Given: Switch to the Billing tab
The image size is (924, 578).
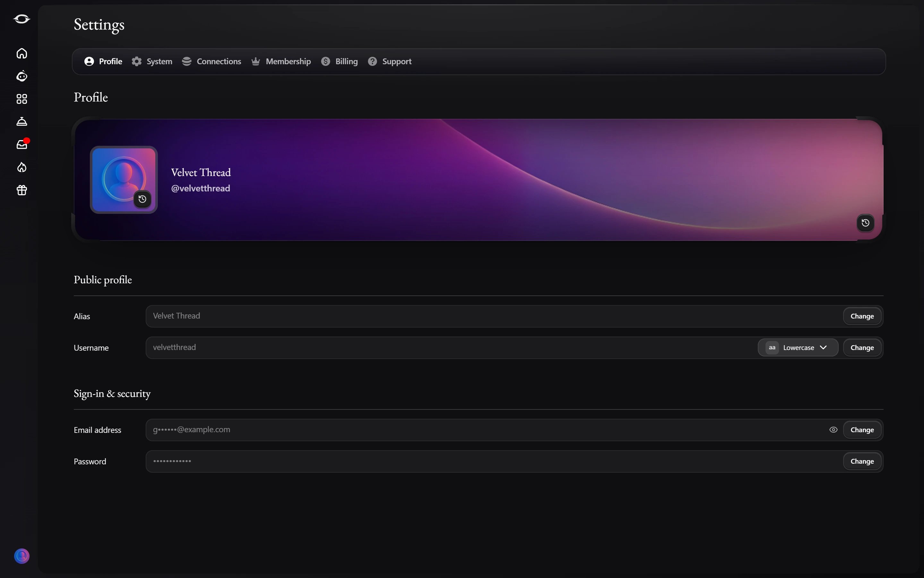Looking at the screenshot, I should 339,62.
